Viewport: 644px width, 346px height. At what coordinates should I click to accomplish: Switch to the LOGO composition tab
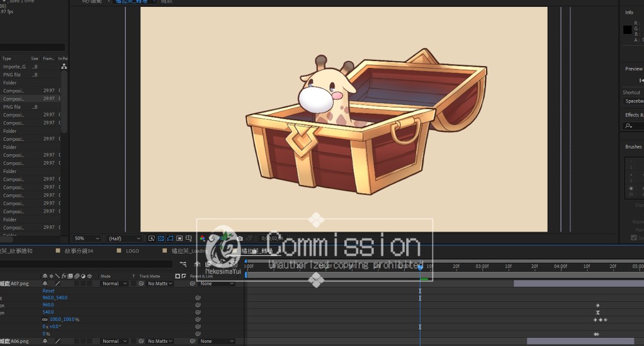click(x=132, y=250)
